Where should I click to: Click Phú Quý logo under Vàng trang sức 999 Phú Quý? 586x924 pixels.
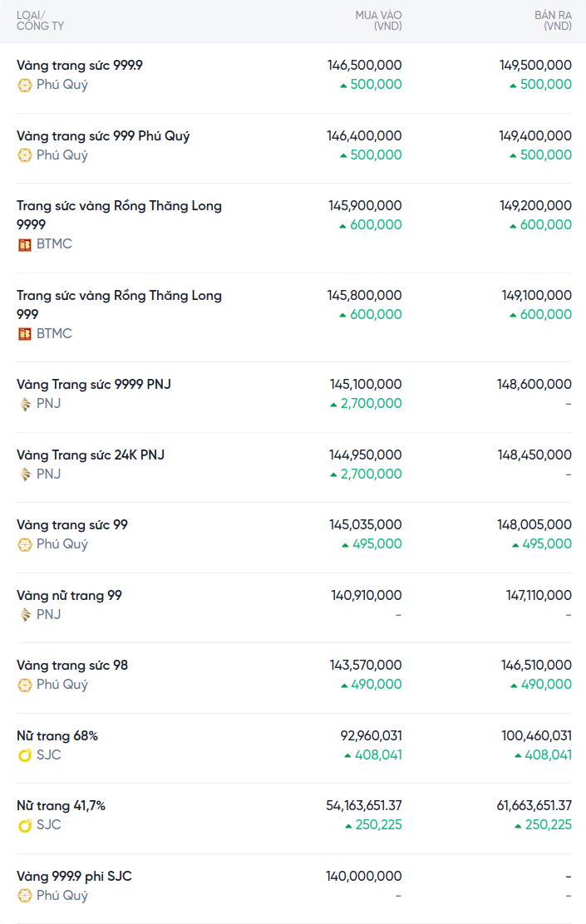25,155
